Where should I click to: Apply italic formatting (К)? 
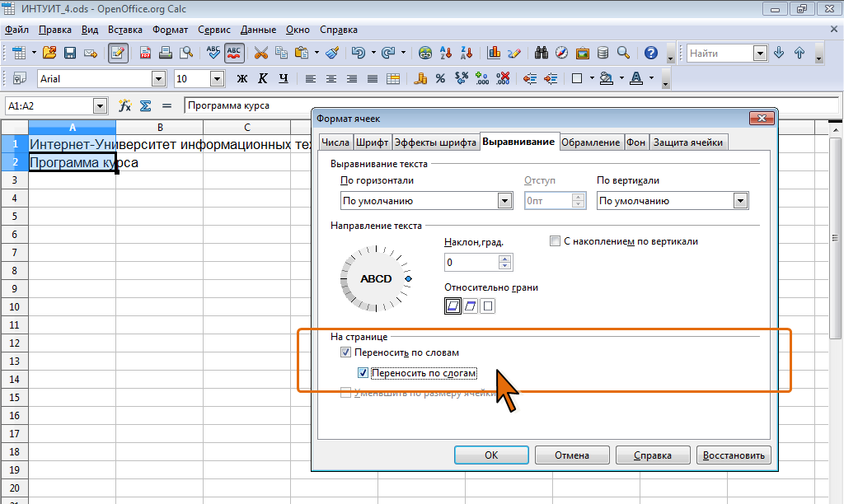tap(263, 78)
